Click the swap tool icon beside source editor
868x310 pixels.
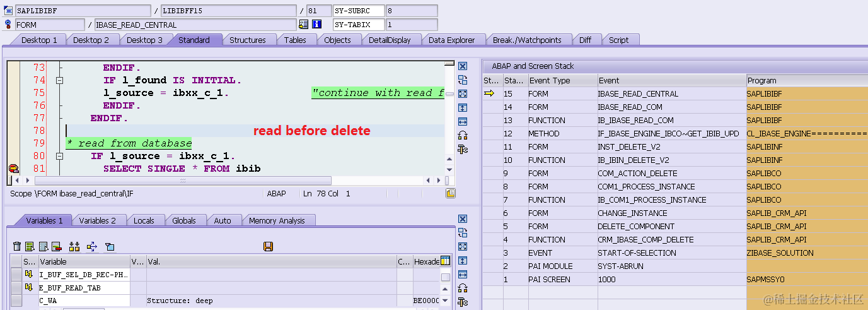tap(462, 80)
